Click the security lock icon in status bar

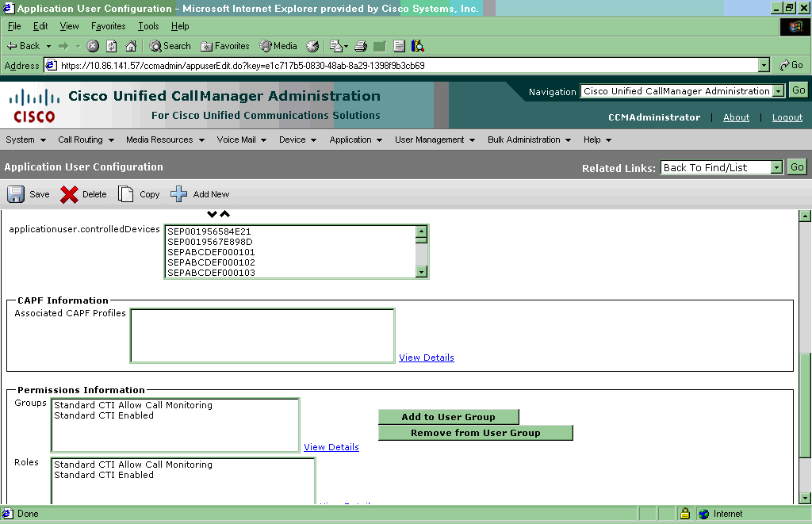point(685,514)
